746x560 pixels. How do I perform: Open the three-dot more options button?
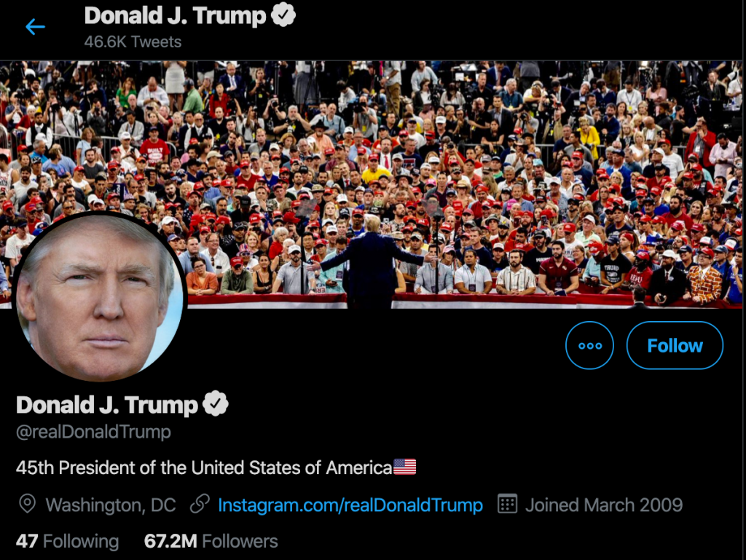click(589, 346)
